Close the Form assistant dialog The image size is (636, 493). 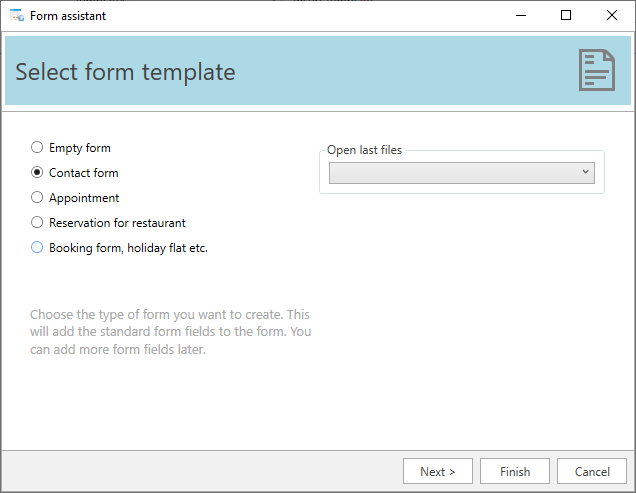pos(612,15)
